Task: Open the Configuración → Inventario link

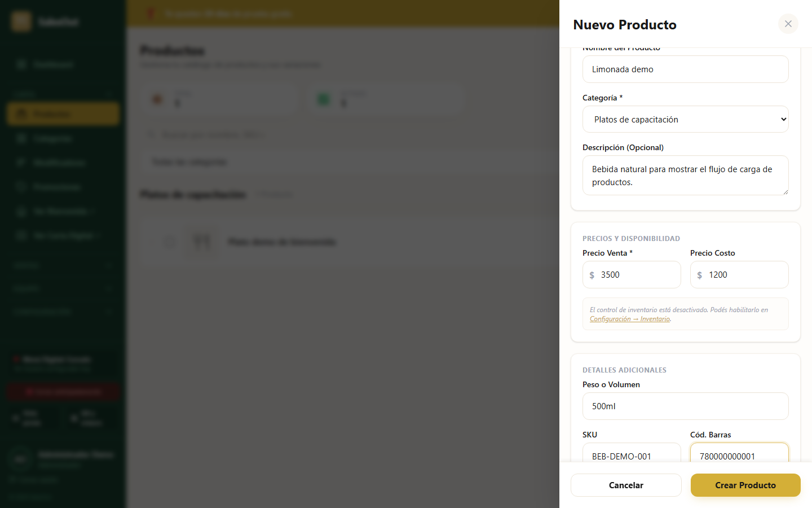Action: pos(630,319)
